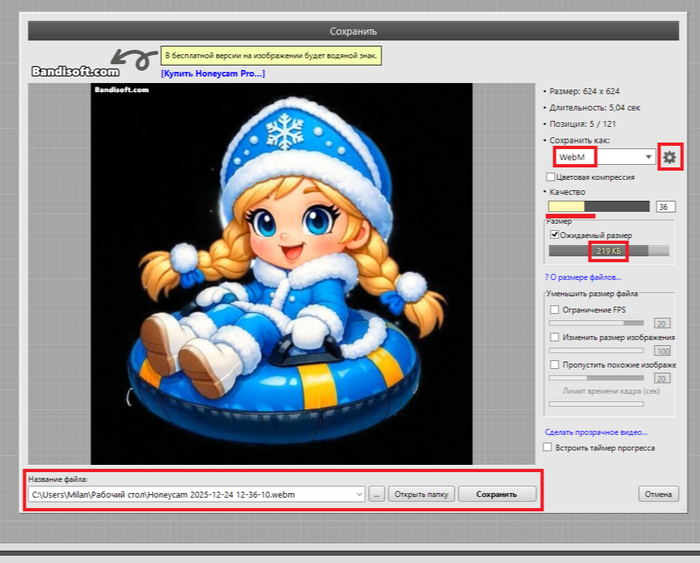
Task: Click Сделать прозрачное видео link
Action: point(596,432)
